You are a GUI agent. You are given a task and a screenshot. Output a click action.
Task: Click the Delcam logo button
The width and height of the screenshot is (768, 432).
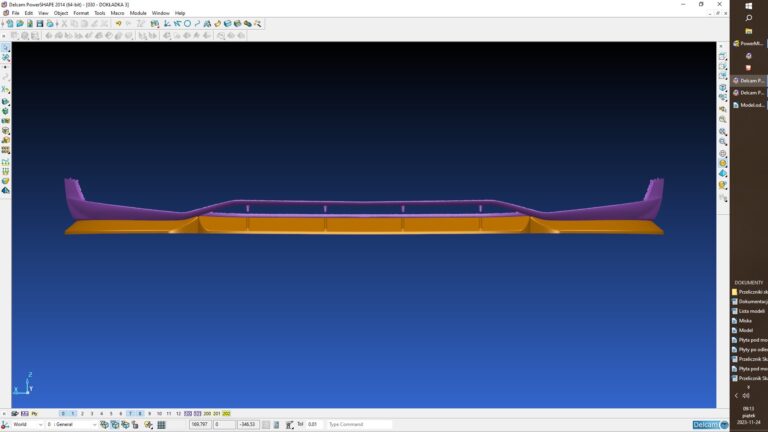coord(710,425)
